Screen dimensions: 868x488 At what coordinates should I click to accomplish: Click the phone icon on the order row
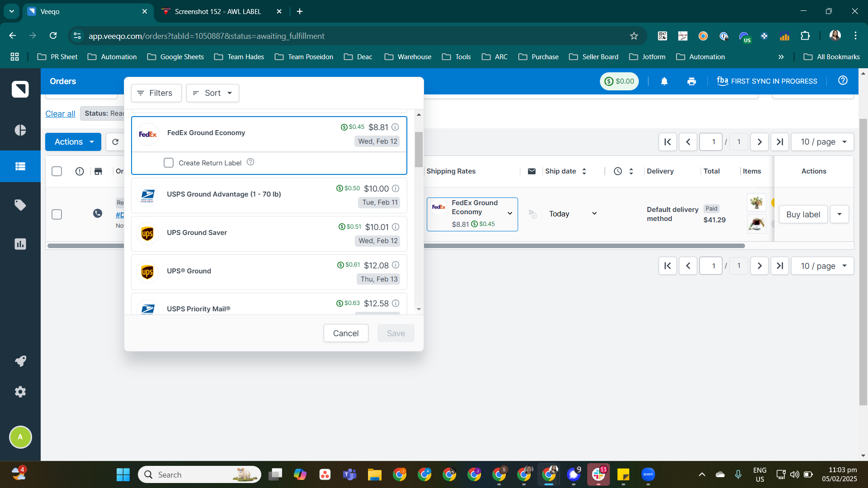click(x=98, y=213)
